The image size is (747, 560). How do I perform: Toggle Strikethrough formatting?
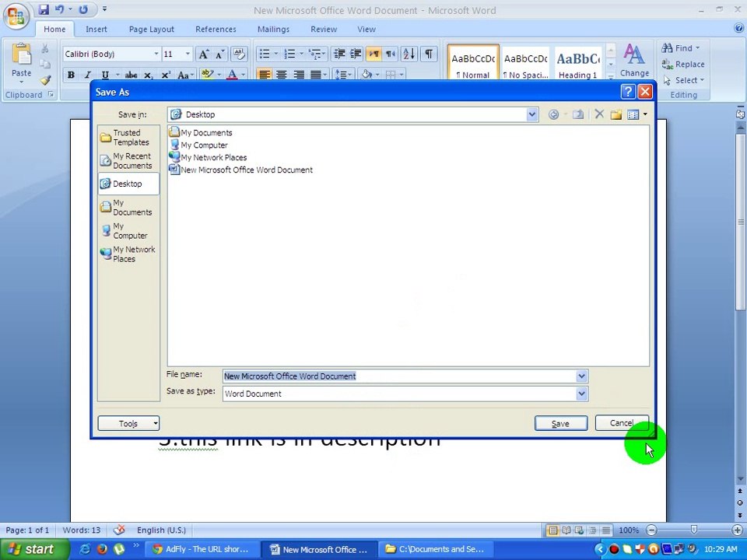coord(131,75)
